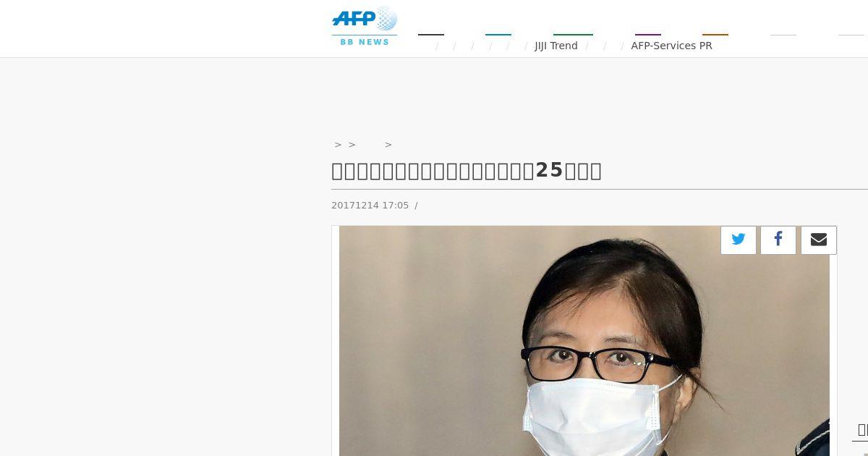Share article via Twitter bird icon
Viewport: 868px width, 456px height.
[x=739, y=240]
